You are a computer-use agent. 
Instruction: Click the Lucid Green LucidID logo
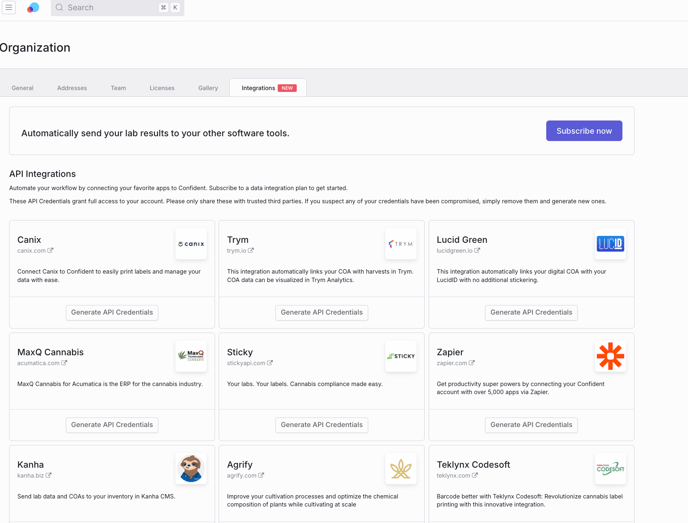click(610, 244)
